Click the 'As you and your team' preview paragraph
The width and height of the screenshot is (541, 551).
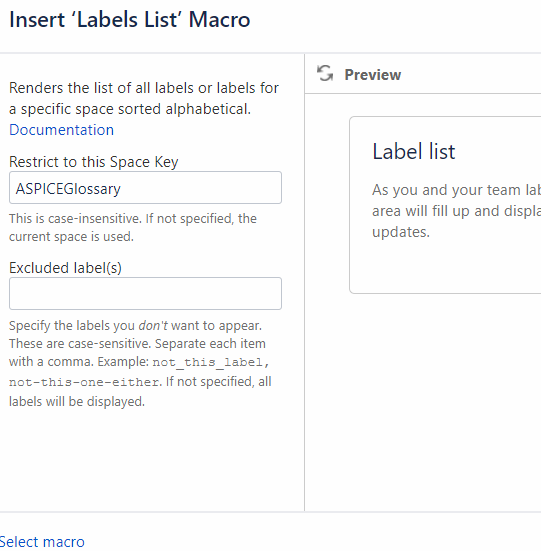456,211
